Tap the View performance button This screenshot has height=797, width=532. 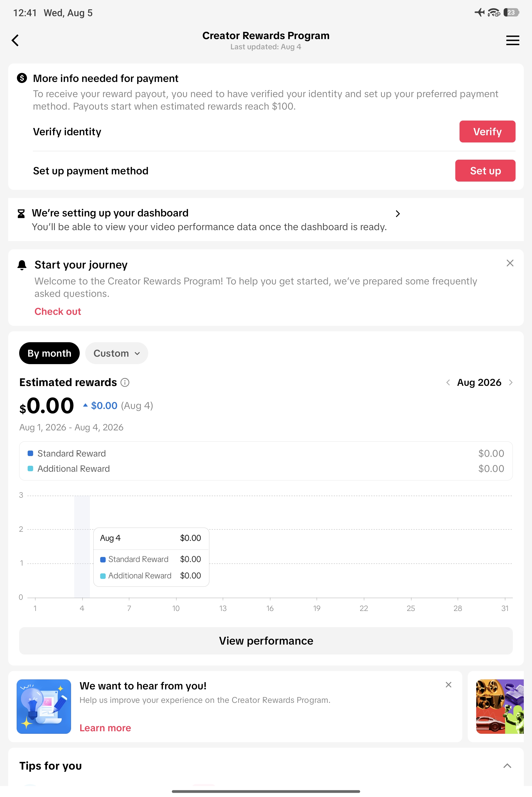266,641
